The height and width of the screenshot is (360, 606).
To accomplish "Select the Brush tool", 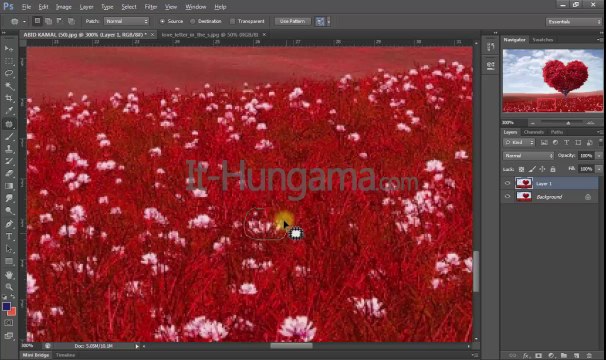I will [9, 136].
